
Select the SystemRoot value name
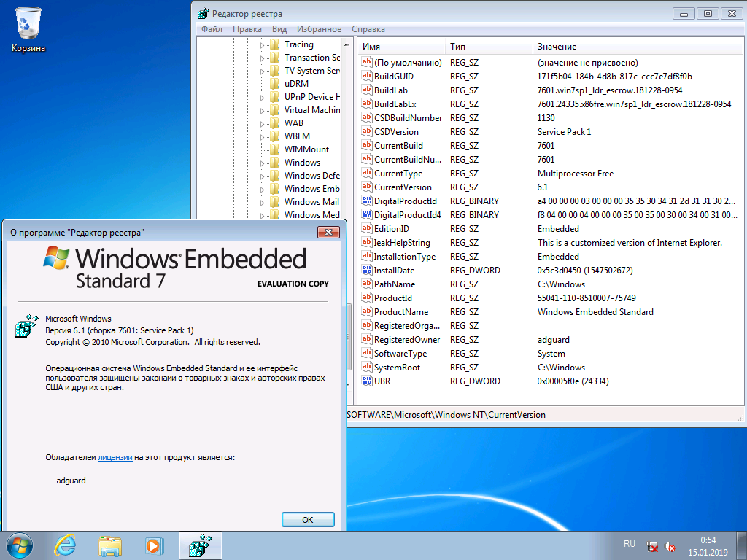pyautogui.click(x=397, y=367)
